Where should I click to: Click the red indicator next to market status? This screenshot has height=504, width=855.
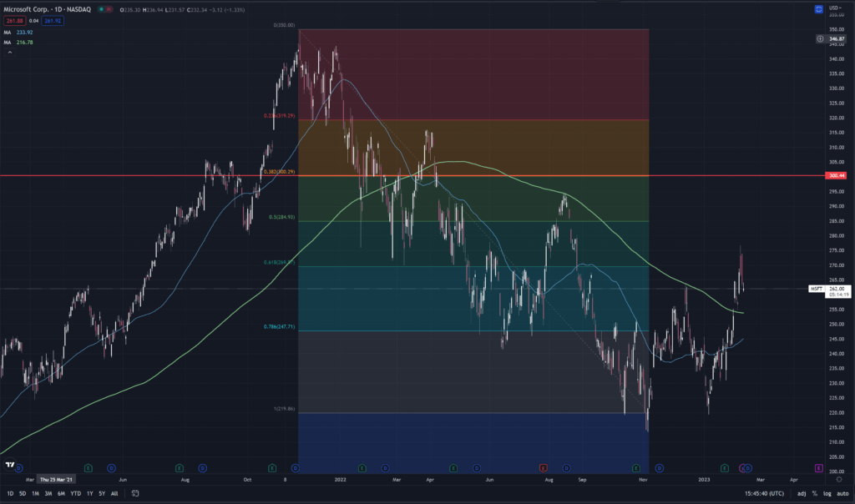[109, 9]
